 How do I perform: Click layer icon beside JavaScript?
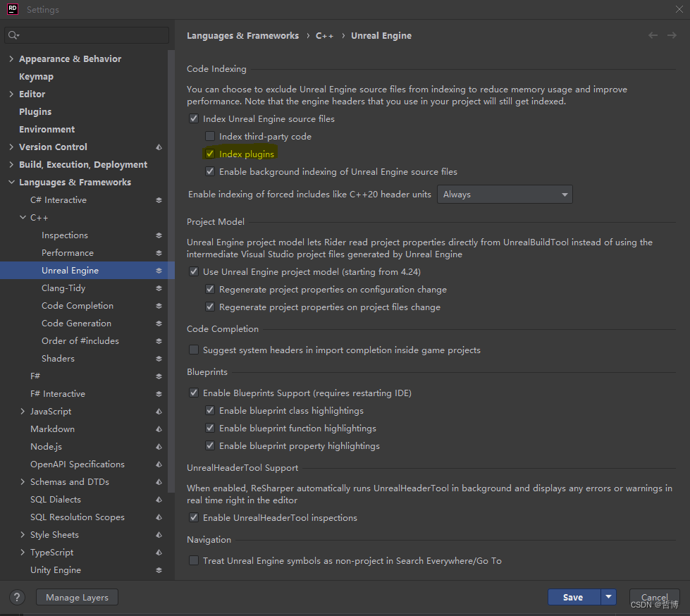159,411
